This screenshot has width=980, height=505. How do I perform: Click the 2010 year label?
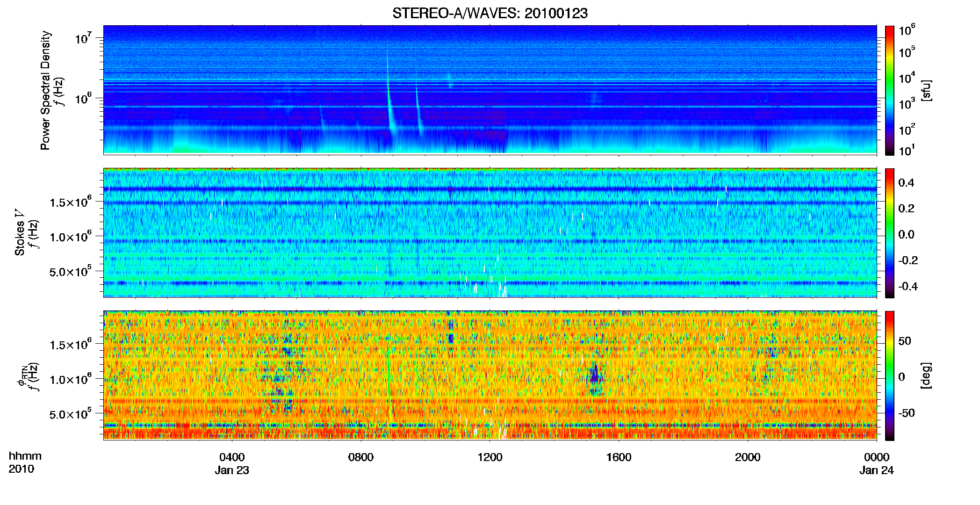tap(21, 469)
